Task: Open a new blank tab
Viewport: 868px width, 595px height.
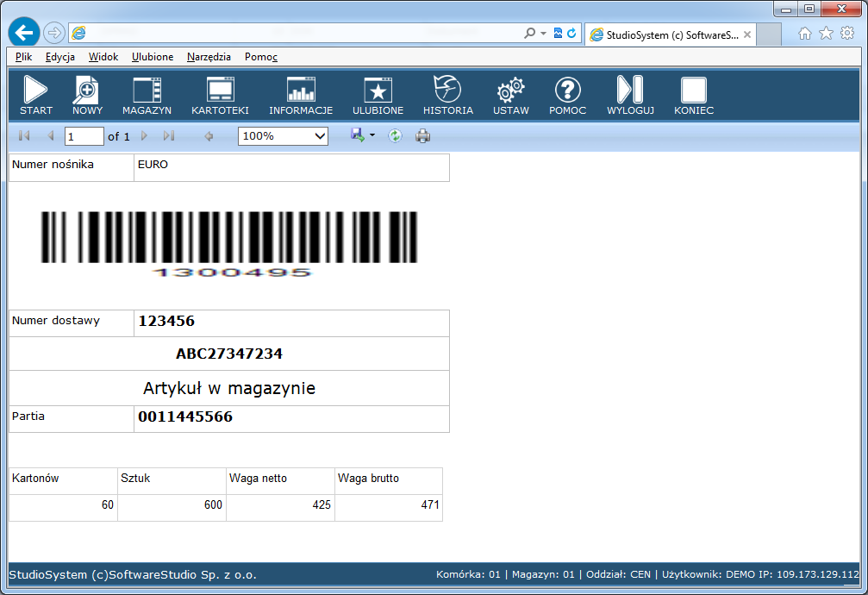Action: coord(768,34)
